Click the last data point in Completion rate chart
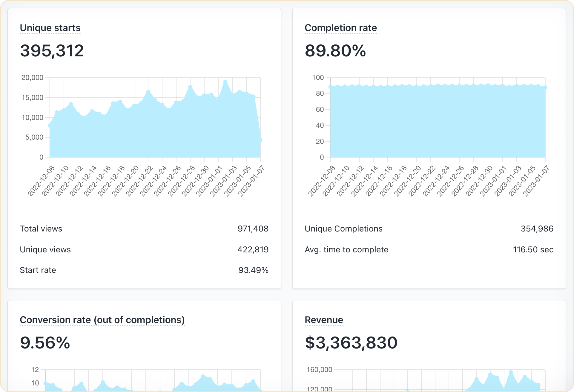 [545, 87]
